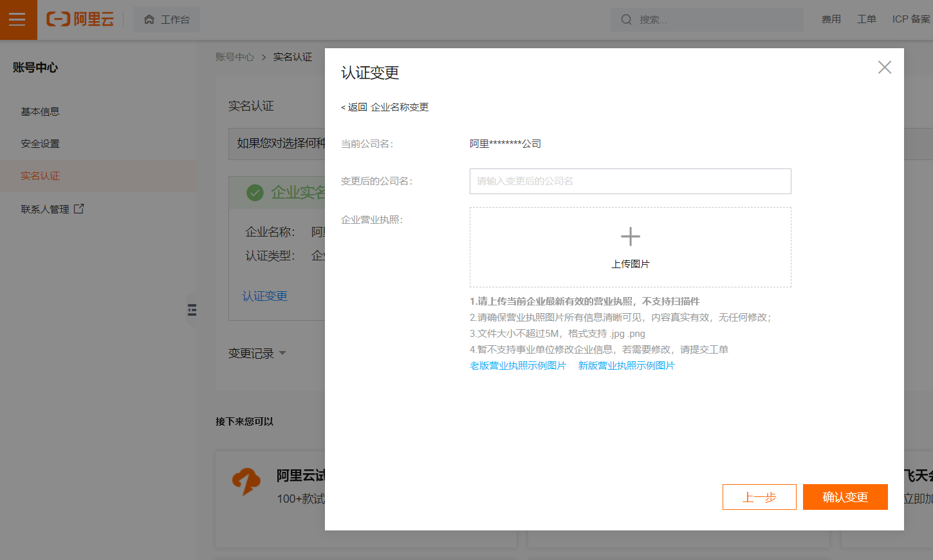
Task: Open the 工作台 workbench button
Action: click(x=167, y=19)
